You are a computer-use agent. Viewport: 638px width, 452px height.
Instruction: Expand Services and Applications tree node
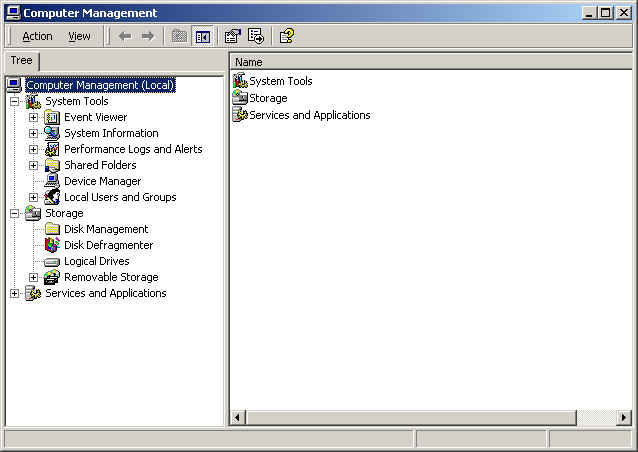pos(14,293)
